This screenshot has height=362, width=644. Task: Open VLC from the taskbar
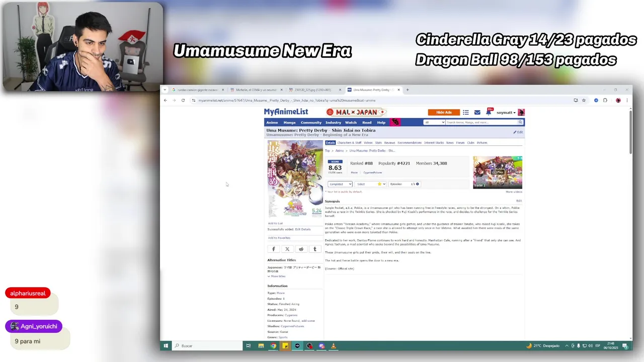tap(333, 346)
